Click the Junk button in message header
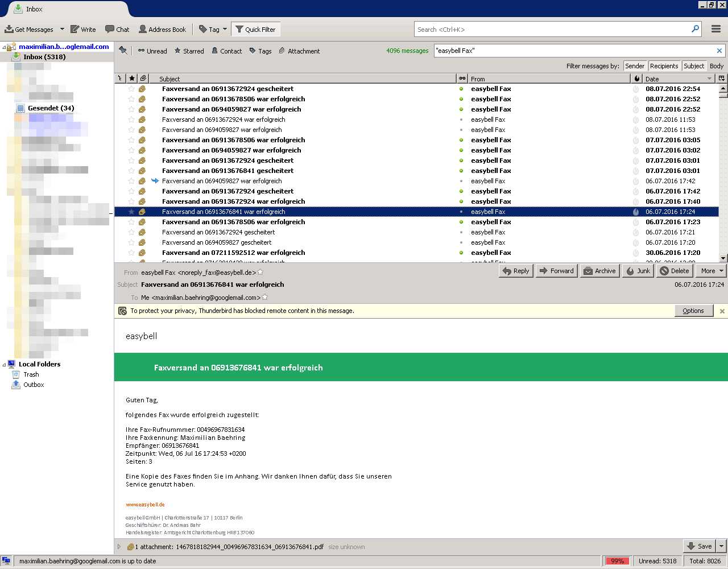This screenshot has height=569, width=728. pyautogui.click(x=638, y=271)
